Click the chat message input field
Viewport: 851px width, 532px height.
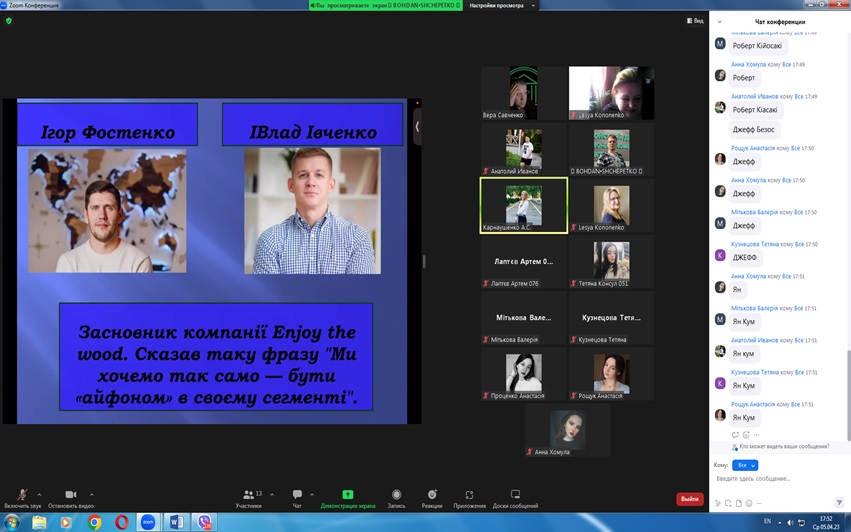click(x=779, y=479)
